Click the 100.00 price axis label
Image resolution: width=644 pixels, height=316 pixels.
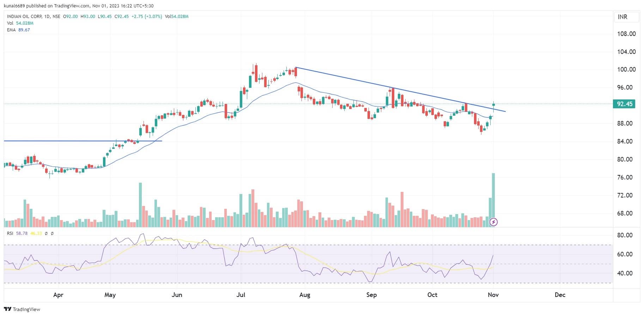coord(626,69)
